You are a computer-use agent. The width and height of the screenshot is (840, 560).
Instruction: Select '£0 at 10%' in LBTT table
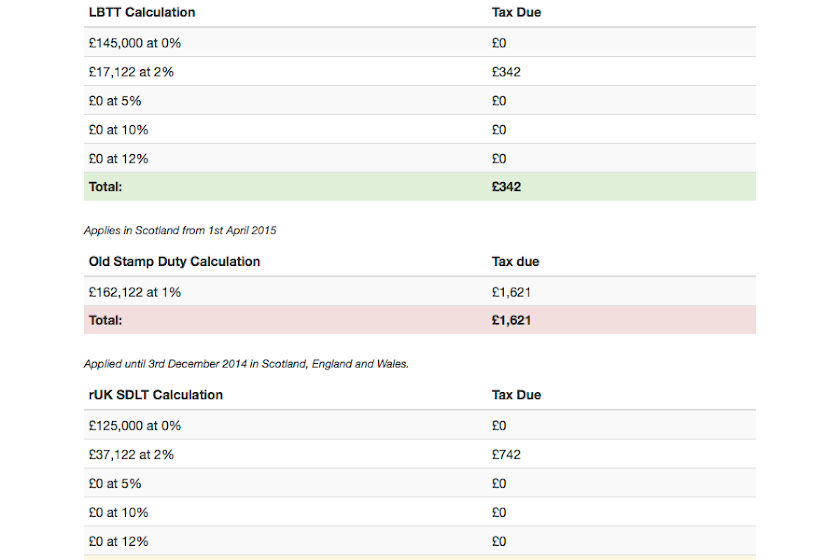(118, 130)
